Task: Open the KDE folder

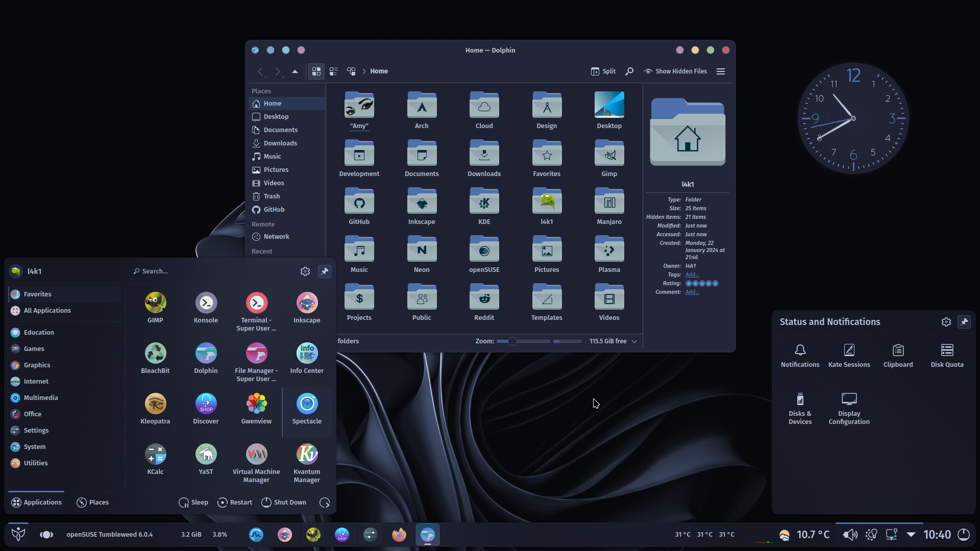Action: (484, 206)
